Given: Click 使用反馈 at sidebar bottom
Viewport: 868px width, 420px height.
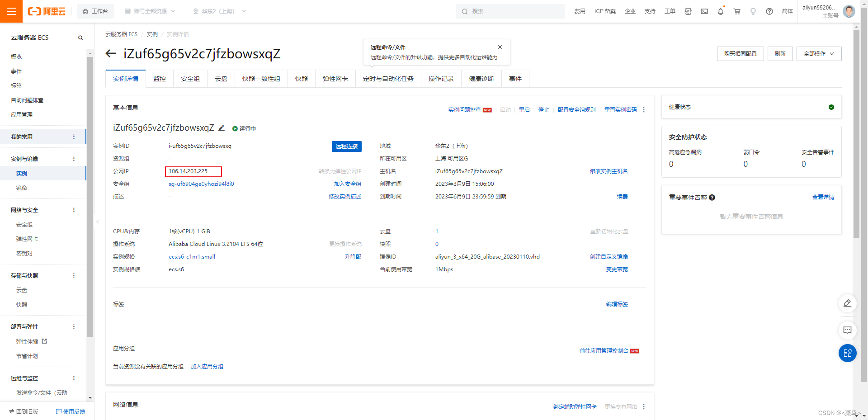Looking at the screenshot, I should pos(71,412).
